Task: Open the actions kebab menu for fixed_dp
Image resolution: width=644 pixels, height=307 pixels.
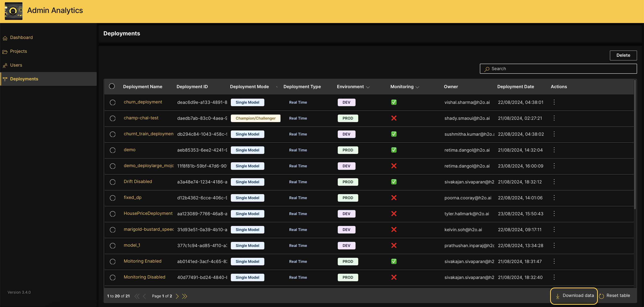Action: 554,198
